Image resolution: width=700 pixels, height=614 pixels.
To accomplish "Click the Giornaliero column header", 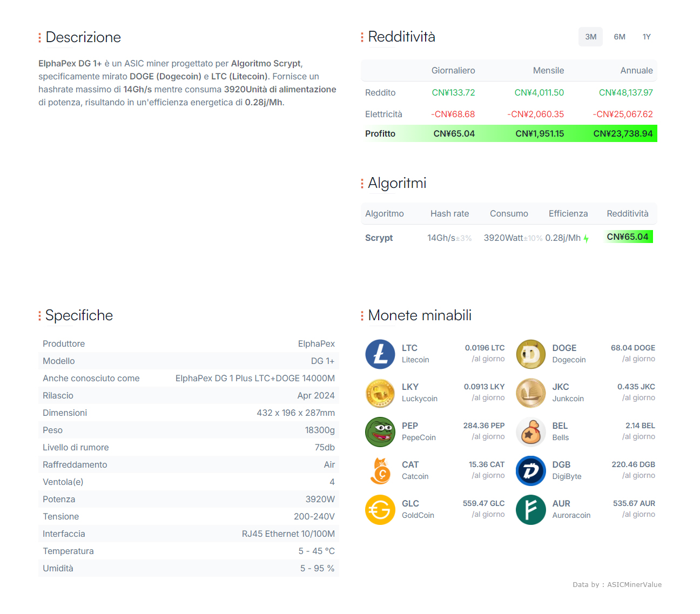I will [x=453, y=70].
